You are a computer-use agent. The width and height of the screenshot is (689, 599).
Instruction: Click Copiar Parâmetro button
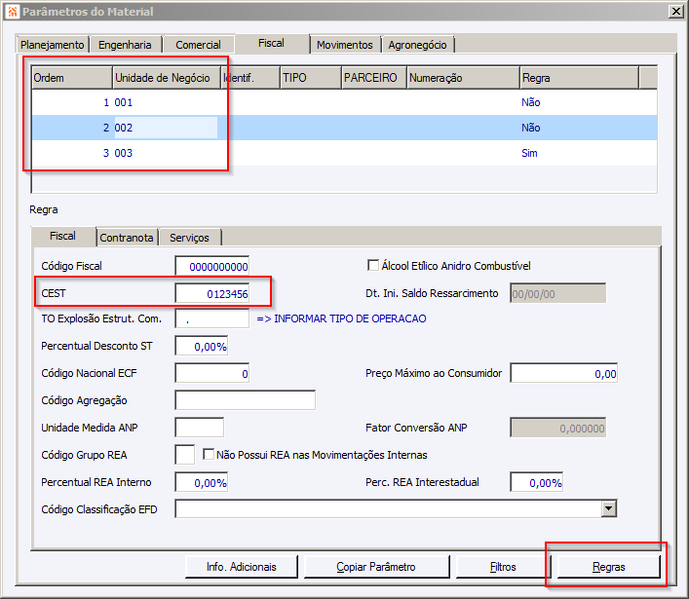click(x=376, y=567)
